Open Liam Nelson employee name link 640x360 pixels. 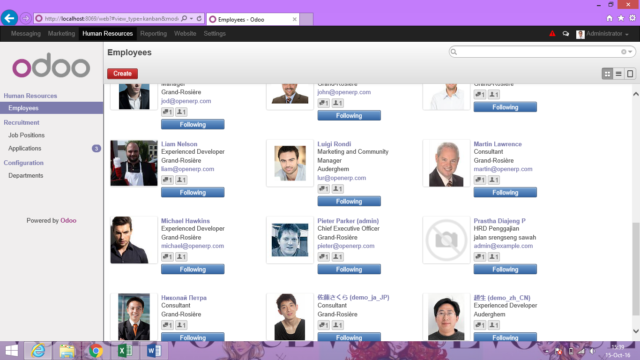point(179,144)
